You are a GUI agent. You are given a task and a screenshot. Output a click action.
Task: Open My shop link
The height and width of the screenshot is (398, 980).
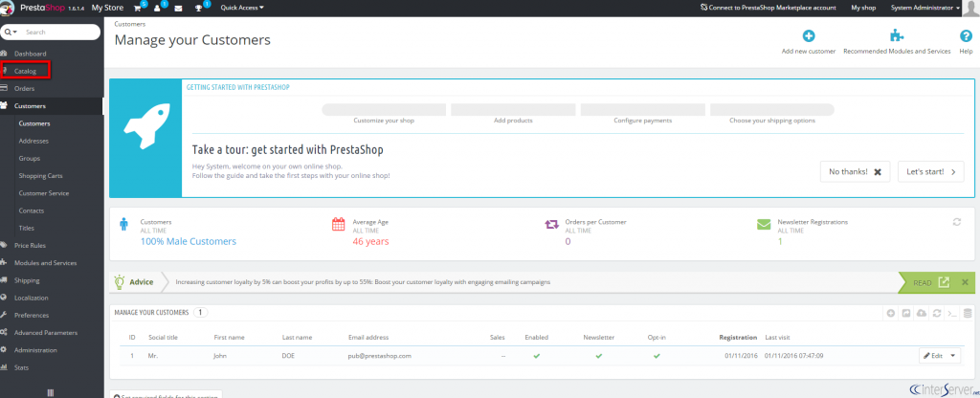coord(863,8)
